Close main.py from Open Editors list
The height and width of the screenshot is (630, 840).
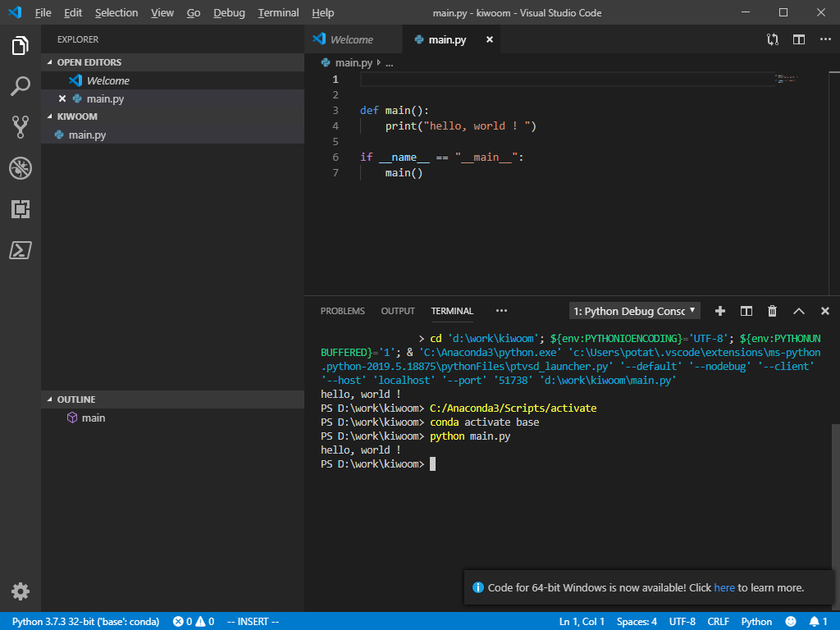pos(62,98)
